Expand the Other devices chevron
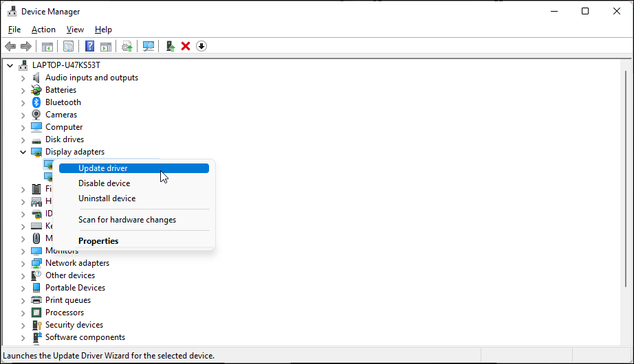The image size is (634, 364). 23,276
